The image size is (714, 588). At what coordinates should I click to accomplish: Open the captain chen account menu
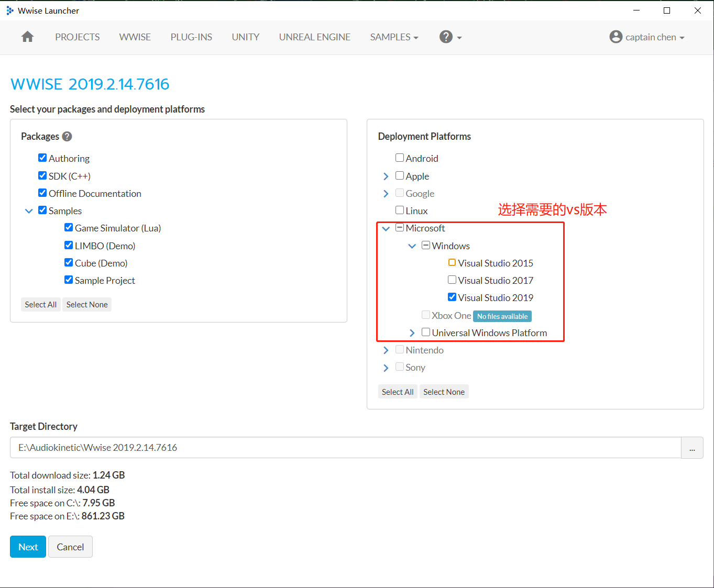coord(647,37)
